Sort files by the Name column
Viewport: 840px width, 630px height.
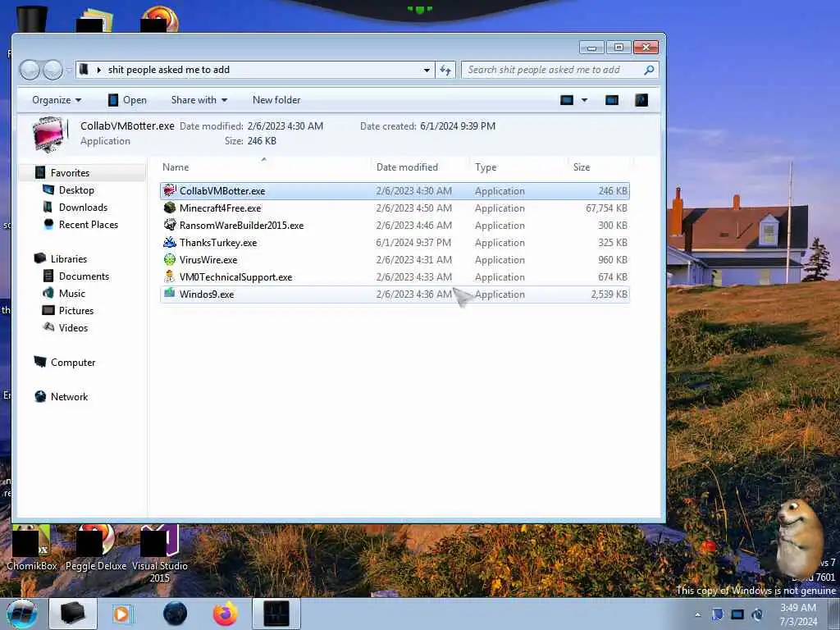click(x=176, y=167)
